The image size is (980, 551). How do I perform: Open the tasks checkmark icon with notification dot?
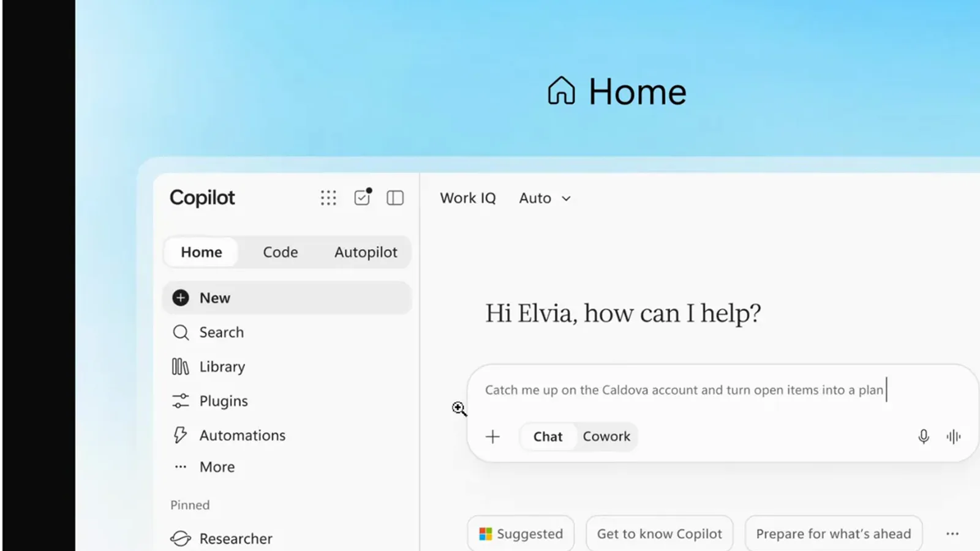point(363,197)
